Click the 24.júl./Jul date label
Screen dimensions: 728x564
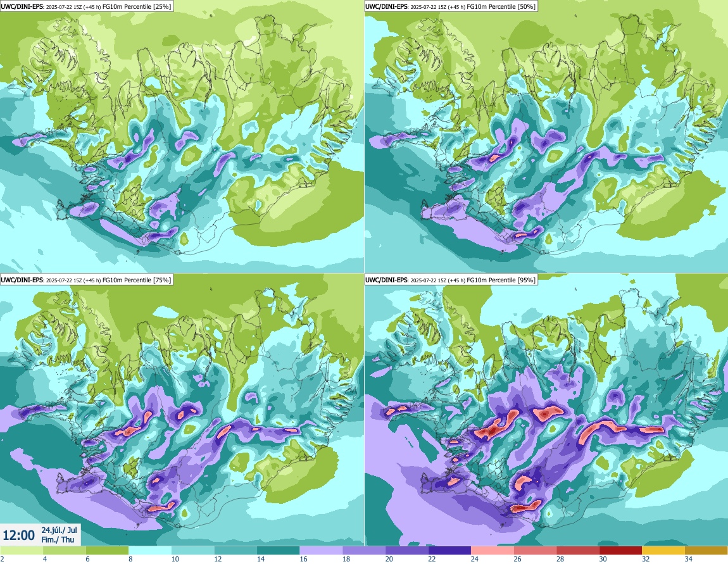click(x=59, y=530)
